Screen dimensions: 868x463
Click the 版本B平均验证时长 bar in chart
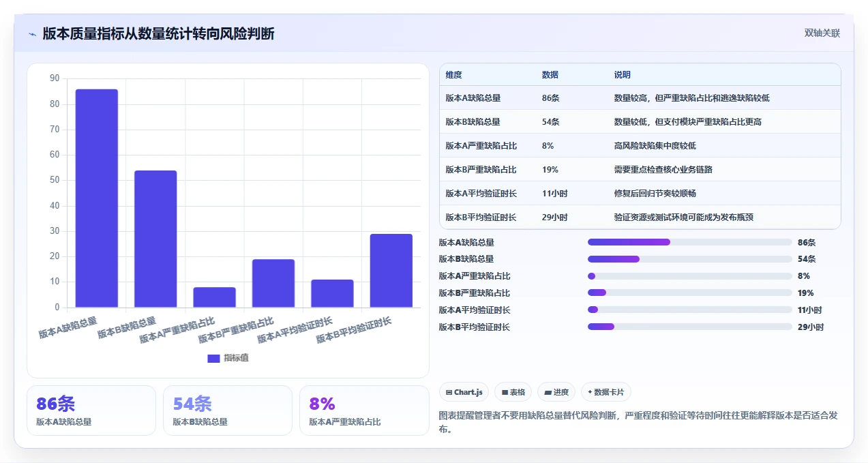point(391,271)
